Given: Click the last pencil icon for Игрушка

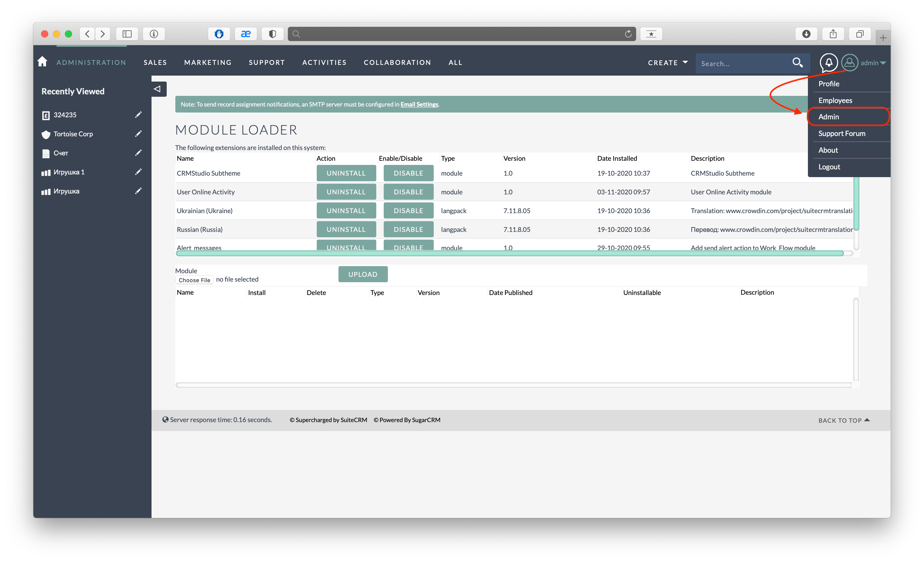Looking at the screenshot, I should [x=138, y=191].
